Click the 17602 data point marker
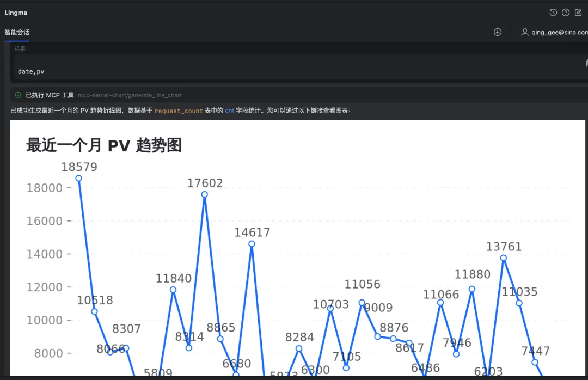 pos(204,194)
